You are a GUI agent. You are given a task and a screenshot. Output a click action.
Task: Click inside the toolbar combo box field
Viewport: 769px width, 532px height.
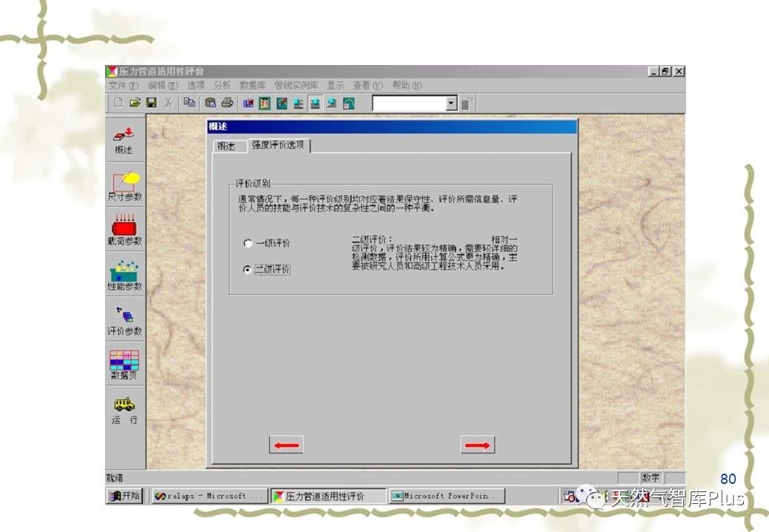pos(409,103)
